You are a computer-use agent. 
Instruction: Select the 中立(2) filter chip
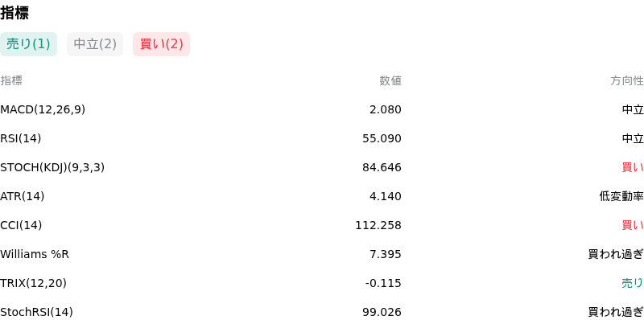(x=95, y=44)
